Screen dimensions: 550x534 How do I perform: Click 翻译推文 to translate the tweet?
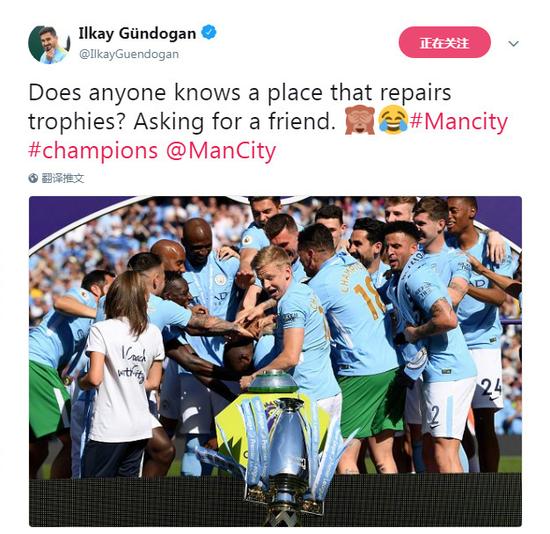[63, 178]
